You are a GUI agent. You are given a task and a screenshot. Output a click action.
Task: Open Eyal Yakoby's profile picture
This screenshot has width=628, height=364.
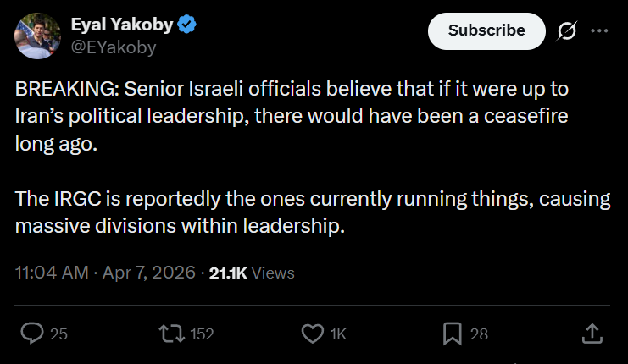click(35, 35)
